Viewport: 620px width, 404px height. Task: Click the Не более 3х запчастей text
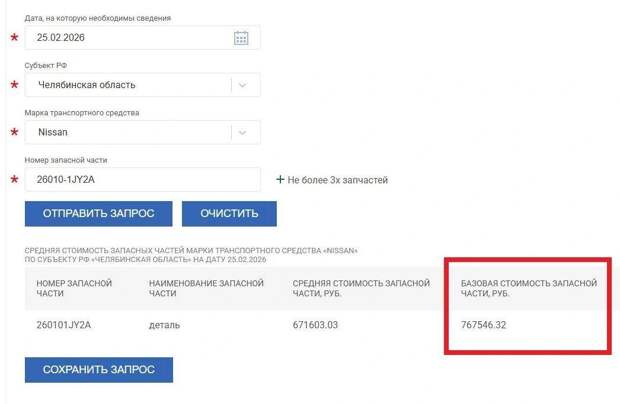(337, 180)
